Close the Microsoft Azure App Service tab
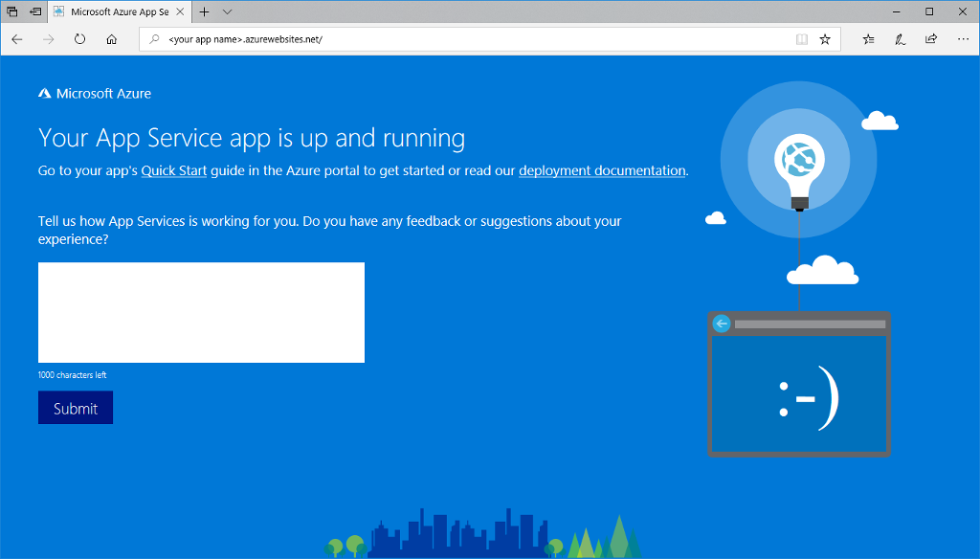Viewport: 980px width, 559px height. [181, 11]
